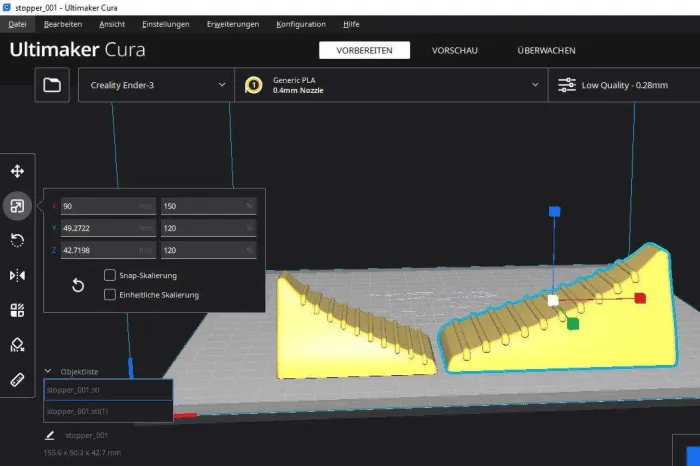Click the print settings sliders icon
700x466 pixels.
point(567,85)
